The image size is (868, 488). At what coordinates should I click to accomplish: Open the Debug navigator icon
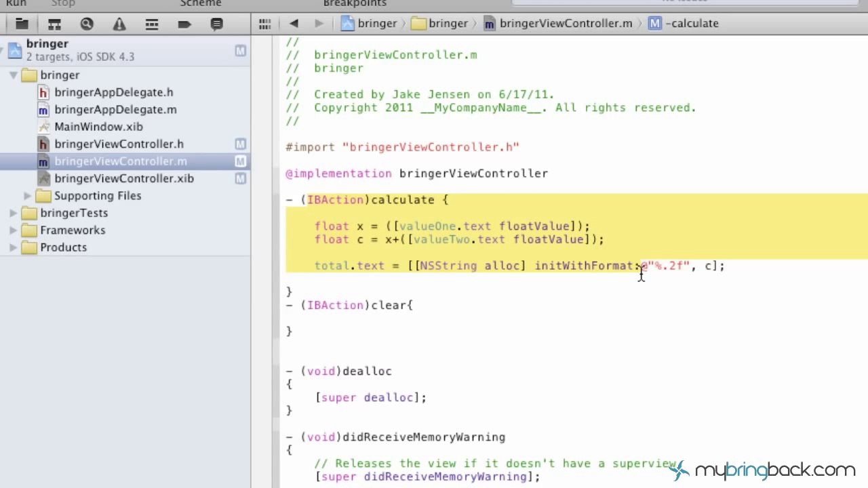coord(152,24)
